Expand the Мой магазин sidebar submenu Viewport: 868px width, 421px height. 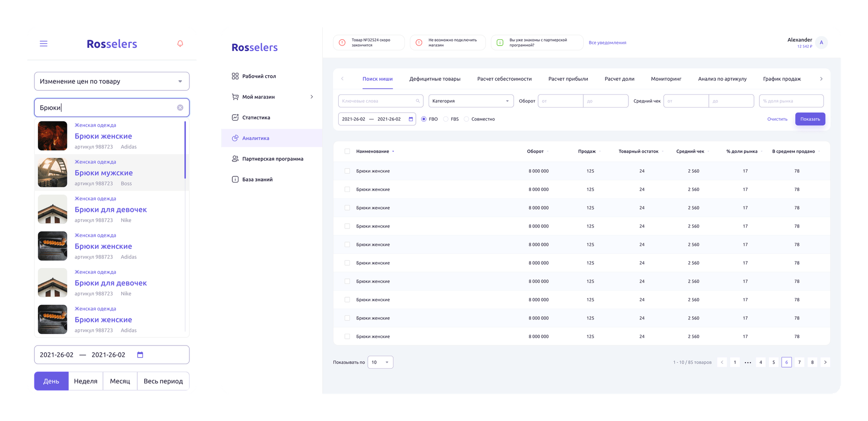pos(311,97)
